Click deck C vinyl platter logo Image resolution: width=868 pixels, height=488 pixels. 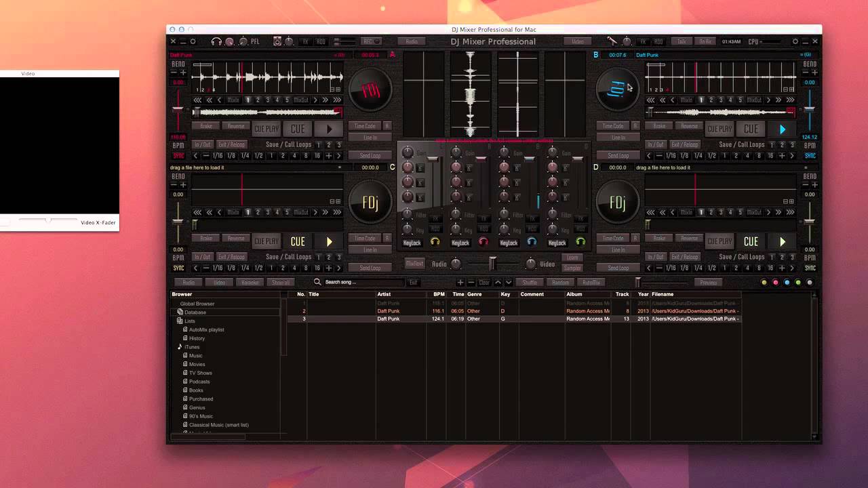370,203
